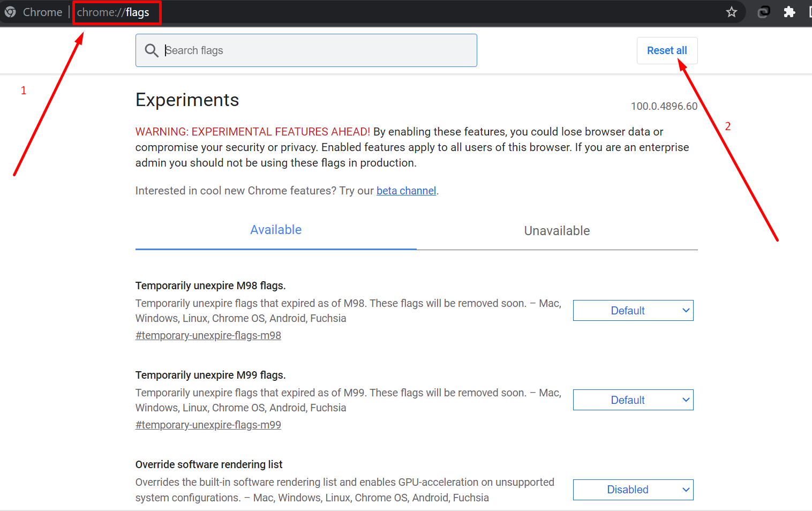Open dropdown for Temporarily unexpire M98 flags
Screen dimensions: 812x511
633,311
